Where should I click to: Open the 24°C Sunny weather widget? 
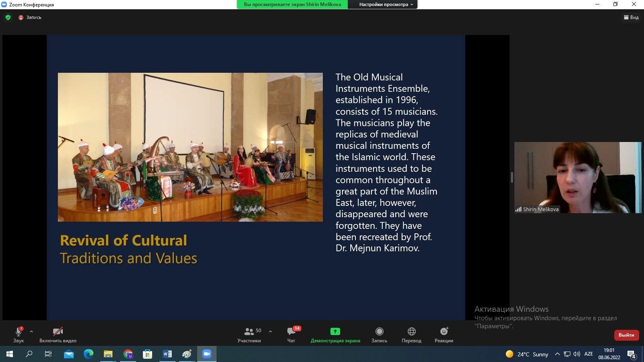tap(527, 354)
